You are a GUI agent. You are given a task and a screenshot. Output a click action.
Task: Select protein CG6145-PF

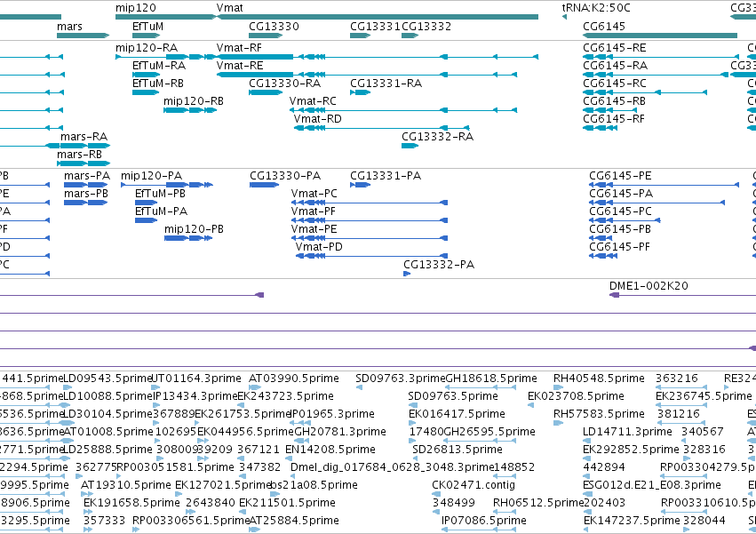(619, 248)
